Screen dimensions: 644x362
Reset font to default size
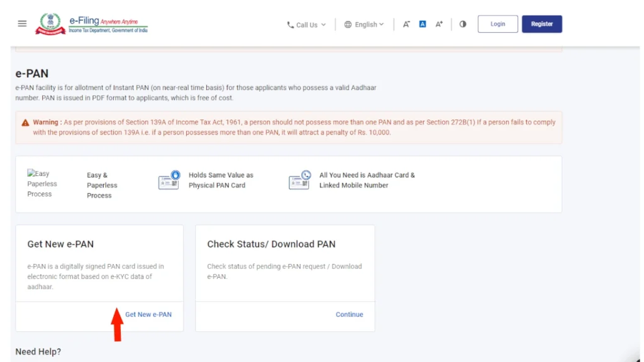click(422, 25)
